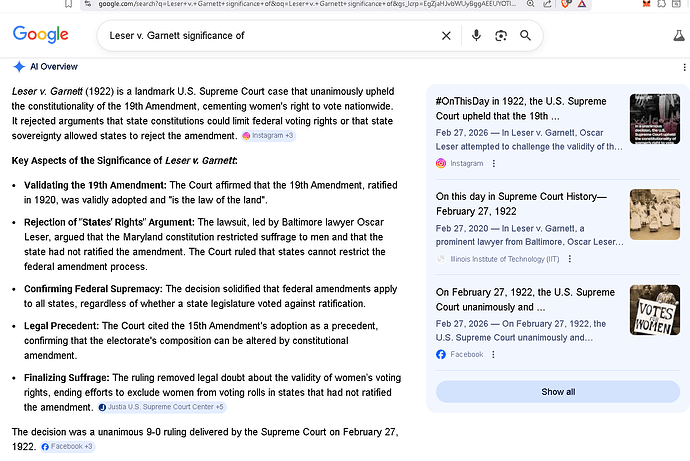
Task: Open Justia U.S. Supreme Court Center +5 chip
Action: point(161,408)
